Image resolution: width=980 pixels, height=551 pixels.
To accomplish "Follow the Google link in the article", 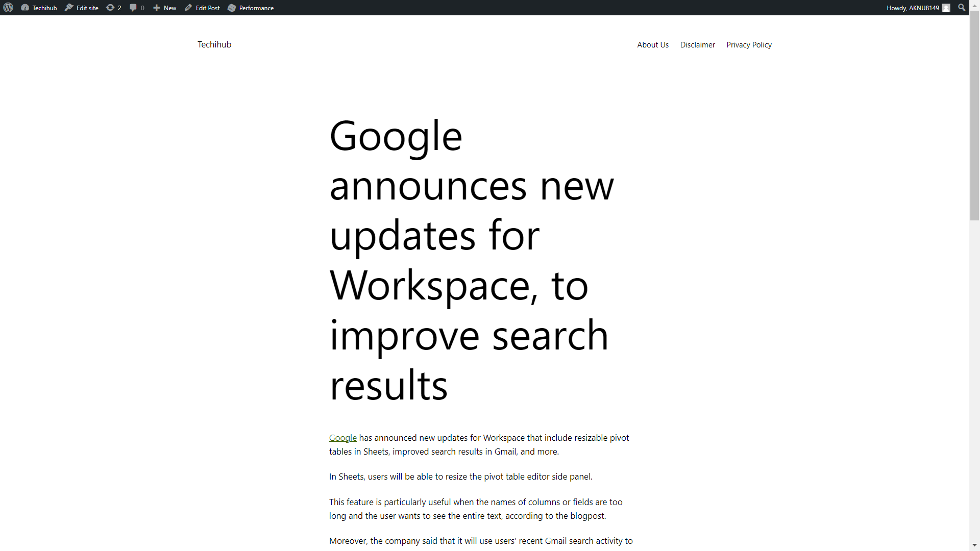I will tap(343, 438).
